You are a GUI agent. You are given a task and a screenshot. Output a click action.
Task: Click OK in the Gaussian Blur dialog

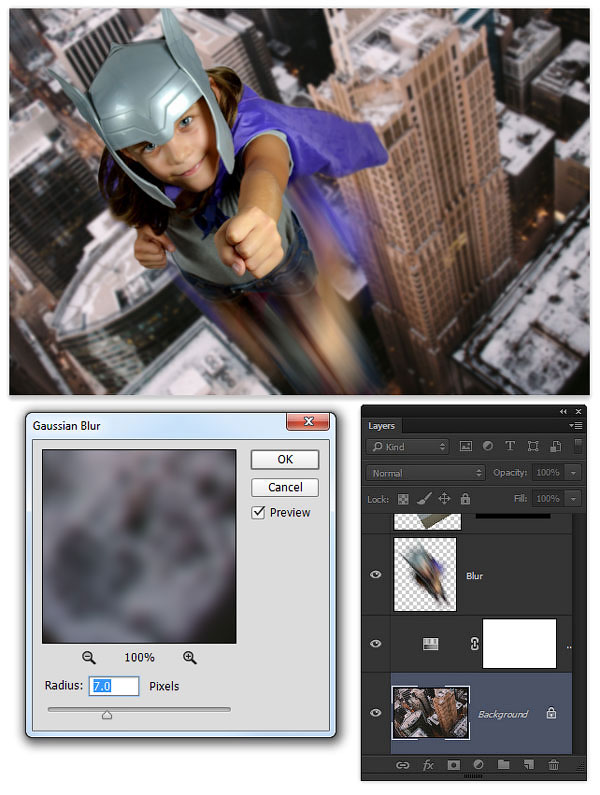285,459
